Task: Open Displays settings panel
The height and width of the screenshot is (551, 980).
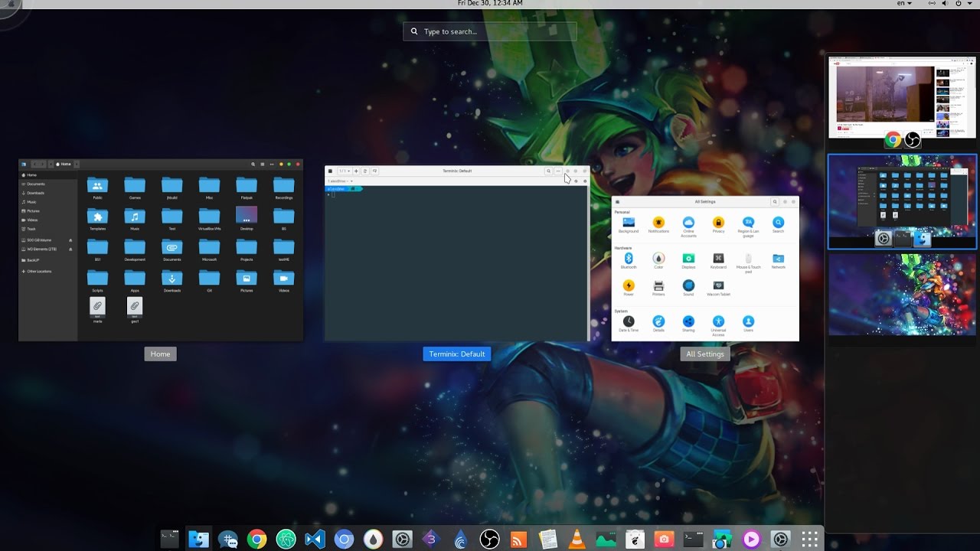Action: [x=688, y=261]
